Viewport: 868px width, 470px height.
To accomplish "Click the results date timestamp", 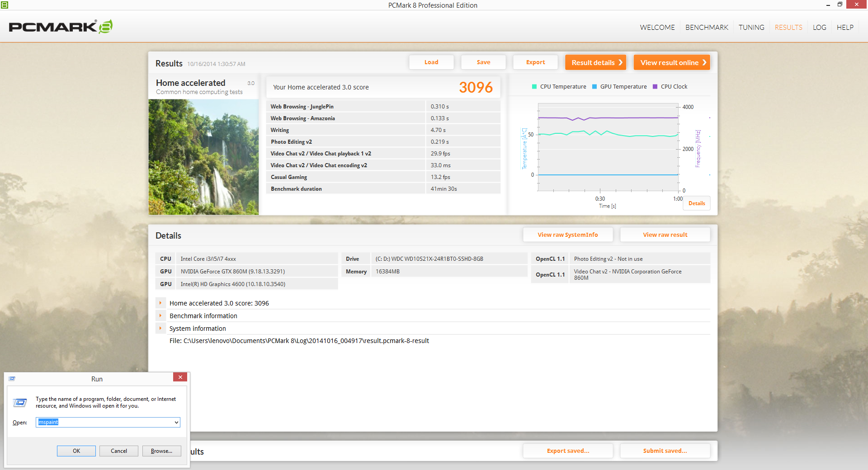I will tap(216, 64).
